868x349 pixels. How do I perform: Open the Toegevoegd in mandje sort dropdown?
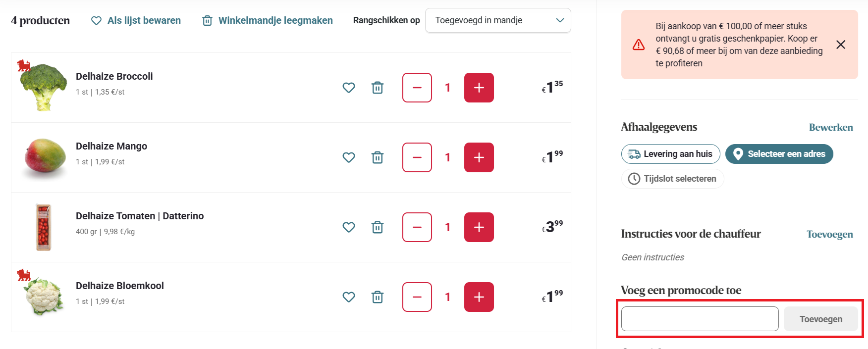coord(497,20)
